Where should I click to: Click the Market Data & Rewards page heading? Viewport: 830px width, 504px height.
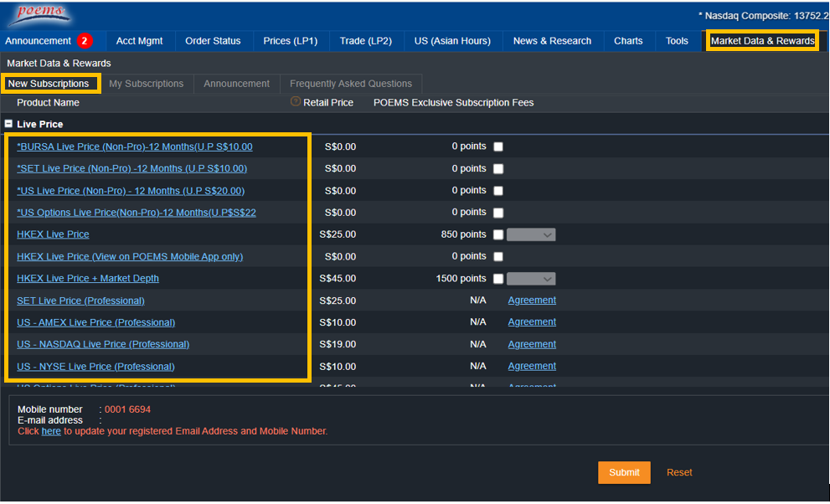(59, 64)
